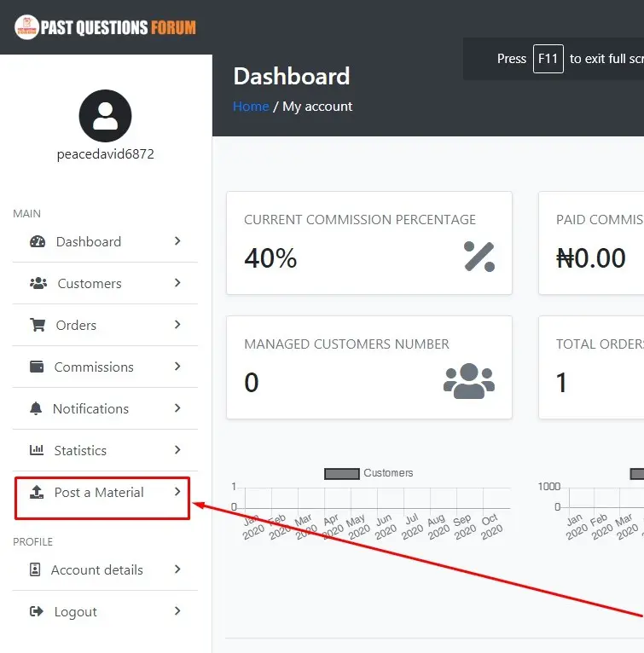Viewport: 644px width, 653px height.
Task: Click the Customers group icon in sidebar
Action: point(38,283)
